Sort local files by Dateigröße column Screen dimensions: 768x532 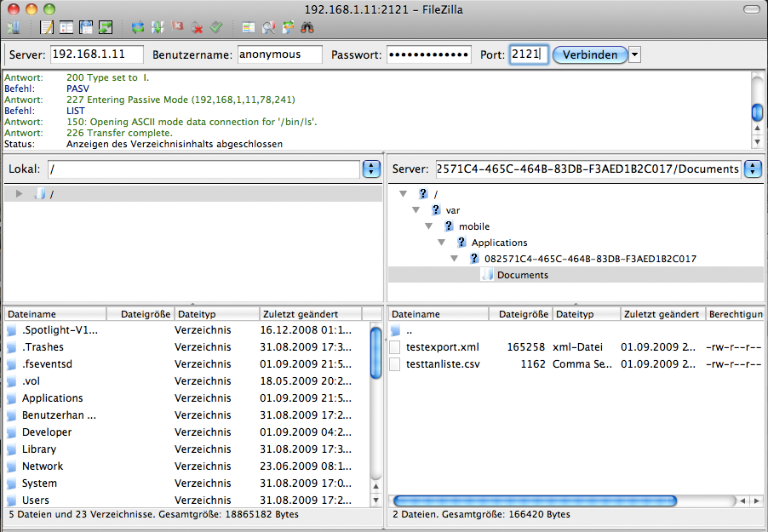140,314
